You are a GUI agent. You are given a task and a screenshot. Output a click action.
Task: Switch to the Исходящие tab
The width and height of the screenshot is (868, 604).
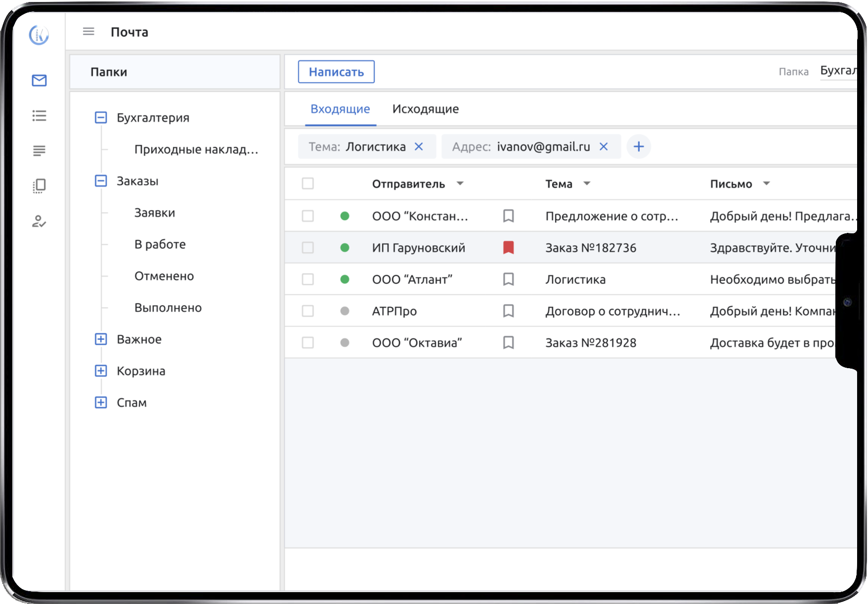[x=425, y=109]
